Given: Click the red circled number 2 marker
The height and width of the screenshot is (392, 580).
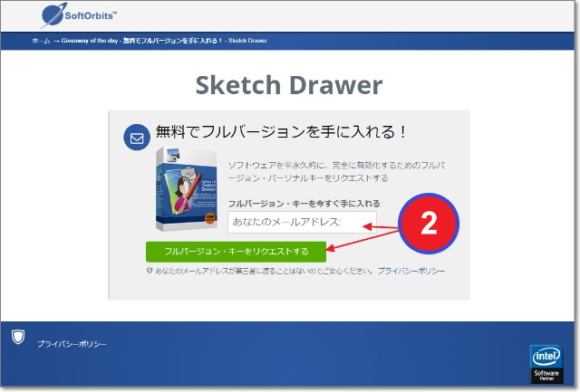Looking at the screenshot, I should click(x=429, y=224).
